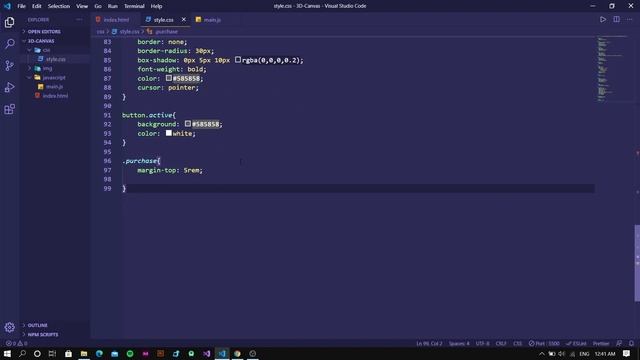Open the Edit menu
The height and width of the screenshot is (360, 640).
click(37, 6)
